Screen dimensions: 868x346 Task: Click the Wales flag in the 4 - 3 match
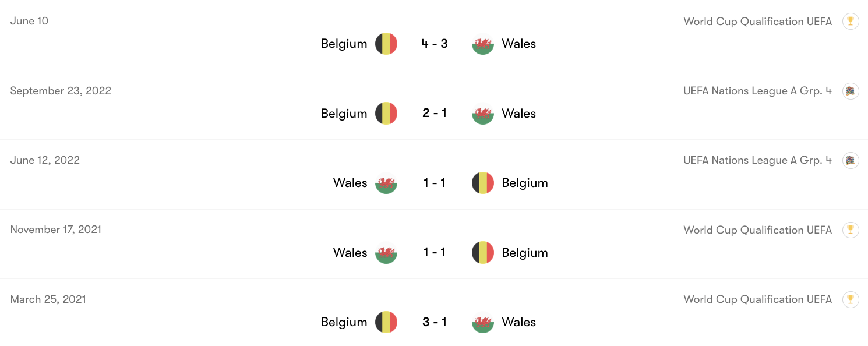(x=482, y=44)
